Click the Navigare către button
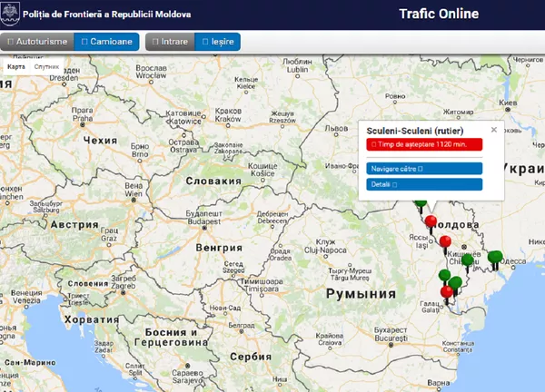The image size is (545, 392). point(424,168)
